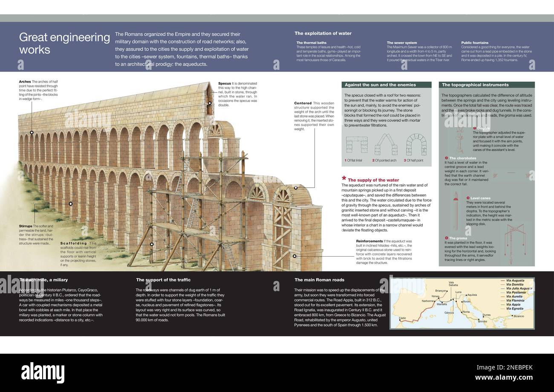Select the 'To each mile, a miliary' heading

43,280
